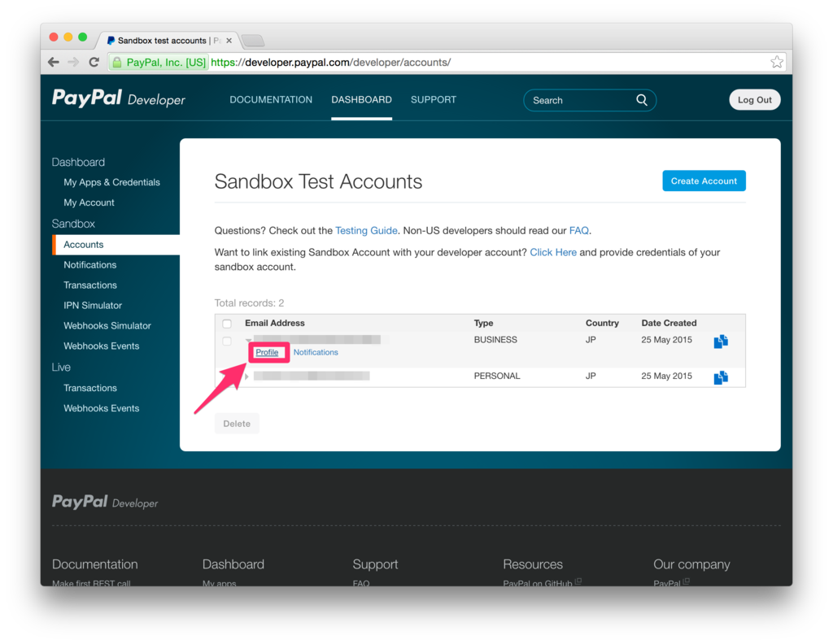The height and width of the screenshot is (644, 833).
Task: Click the green padlock security icon
Action: click(x=117, y=62)
